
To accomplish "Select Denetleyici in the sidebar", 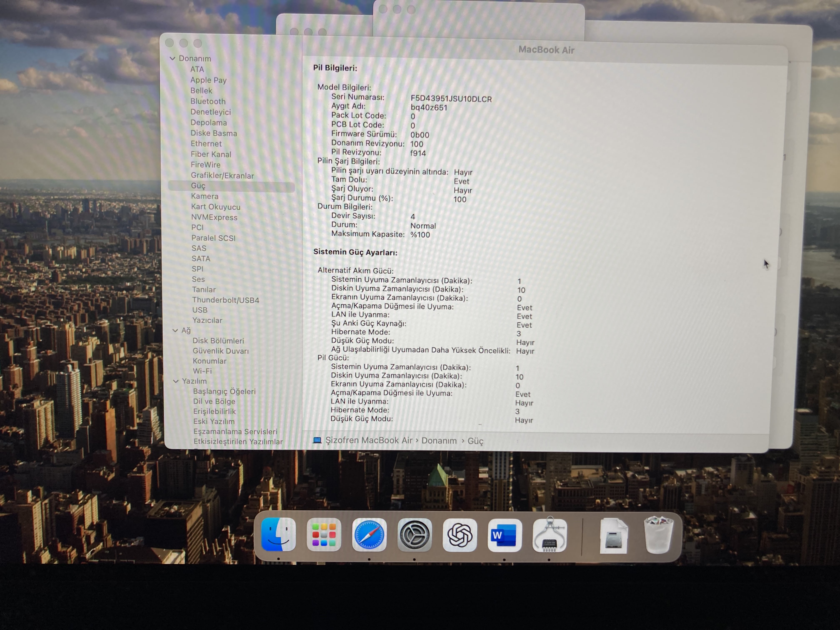I will click(211, 112).
